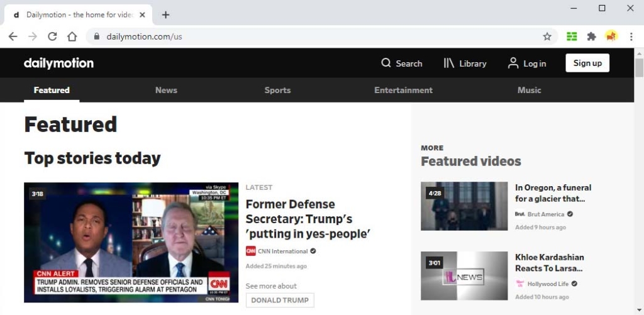Click the scrollbar down arrow
The width and height of the screenshot is (644, 315).
639,310
